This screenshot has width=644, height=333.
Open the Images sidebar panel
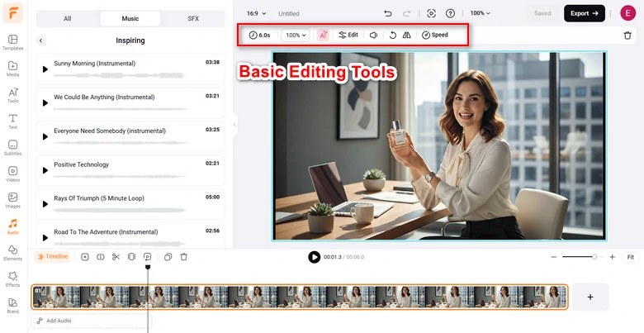(12, 200)
